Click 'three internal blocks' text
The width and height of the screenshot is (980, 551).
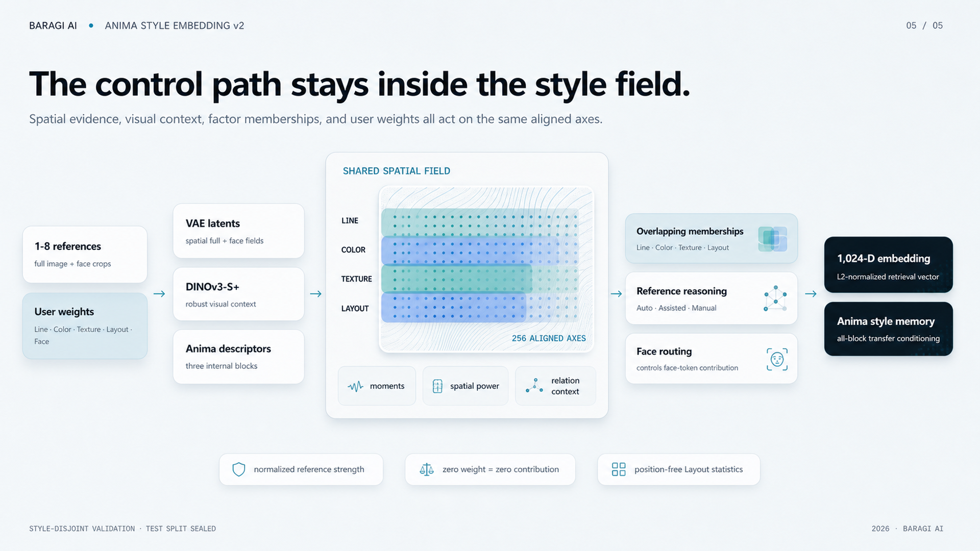222,366
